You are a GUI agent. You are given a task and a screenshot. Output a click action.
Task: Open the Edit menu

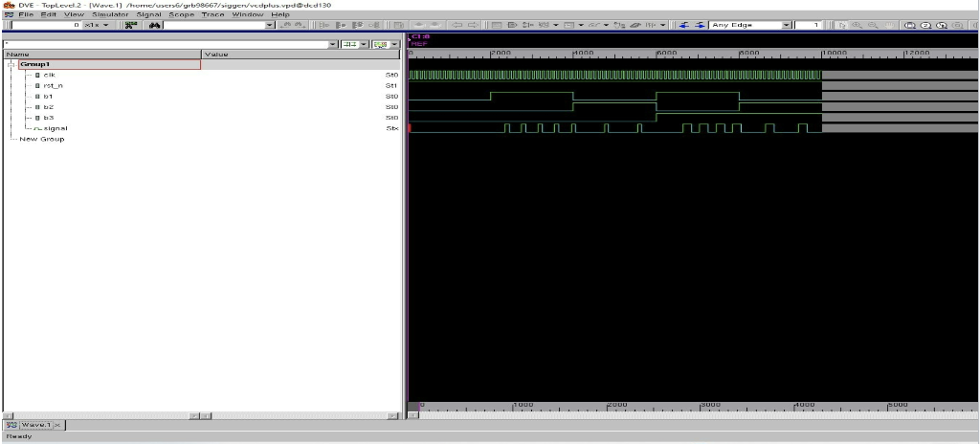coord(49,14)
